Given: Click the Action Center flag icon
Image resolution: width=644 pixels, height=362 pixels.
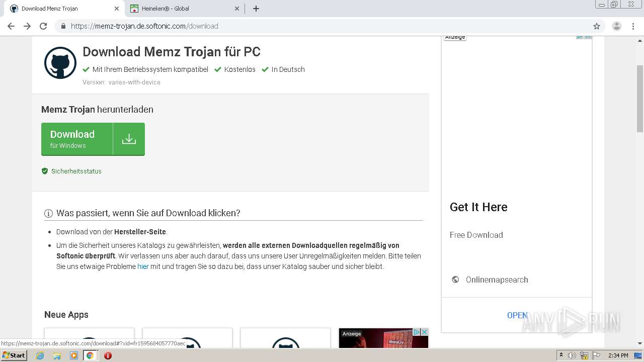Looking at the screenshot, I should click(x=596, y=355).
